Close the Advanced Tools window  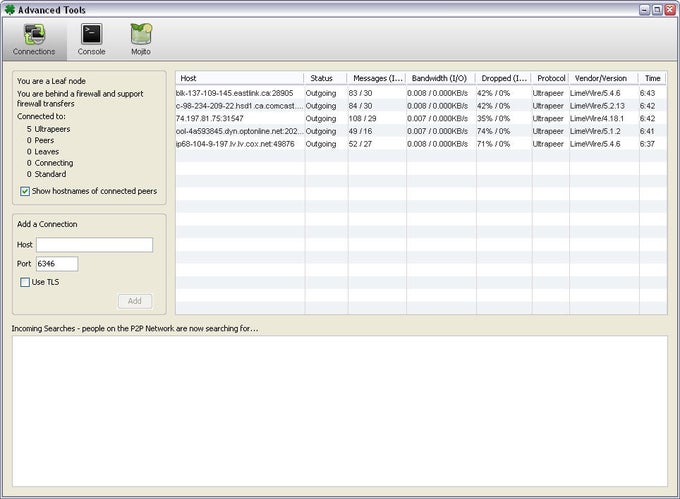tap(670, 10)
